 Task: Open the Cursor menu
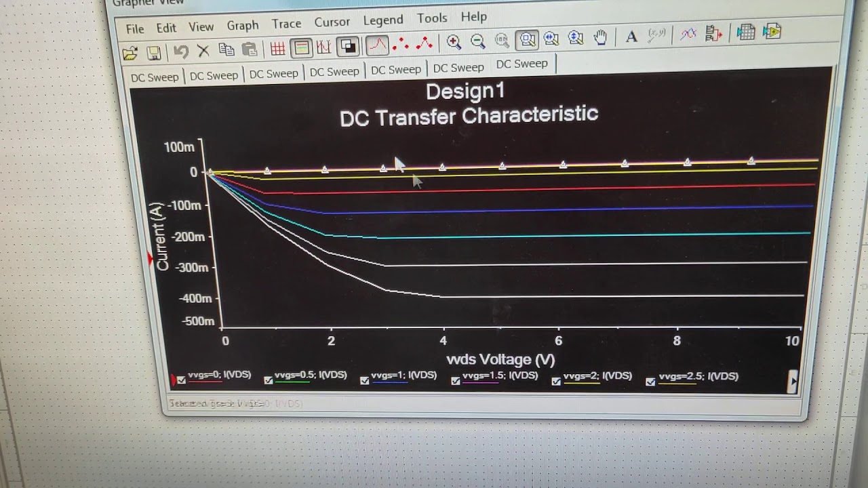click(332, 22)
